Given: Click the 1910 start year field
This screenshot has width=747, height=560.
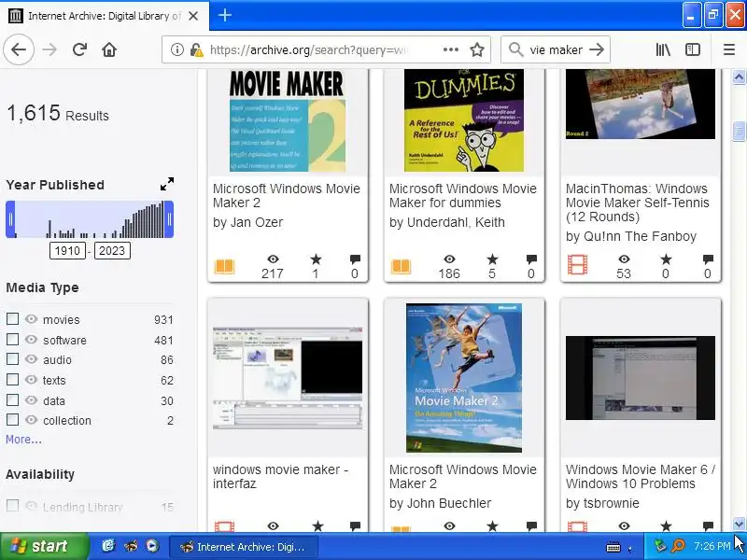Looking at the screenshot, I should click(67, 250).
